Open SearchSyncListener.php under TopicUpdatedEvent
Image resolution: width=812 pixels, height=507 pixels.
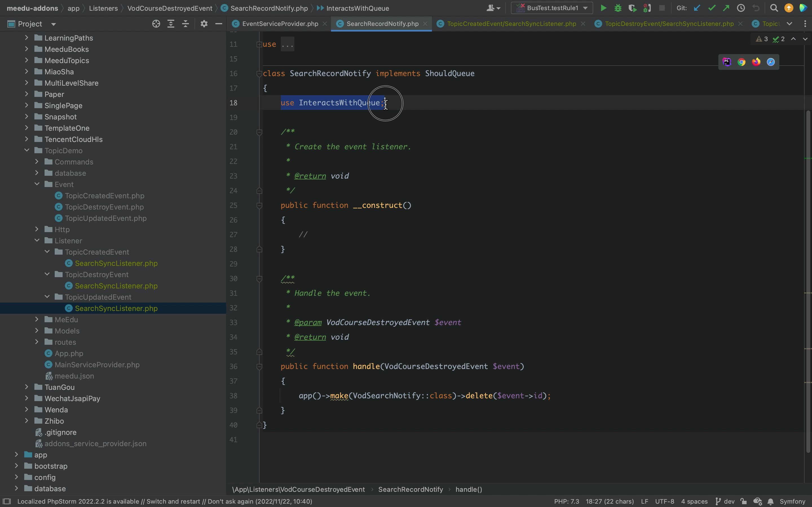click(116, 308)
